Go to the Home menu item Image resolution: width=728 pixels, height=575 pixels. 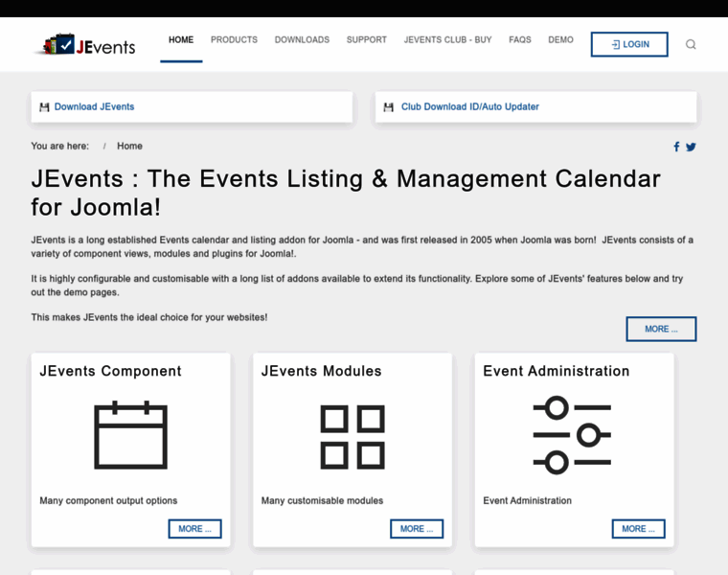pos(181,40)
